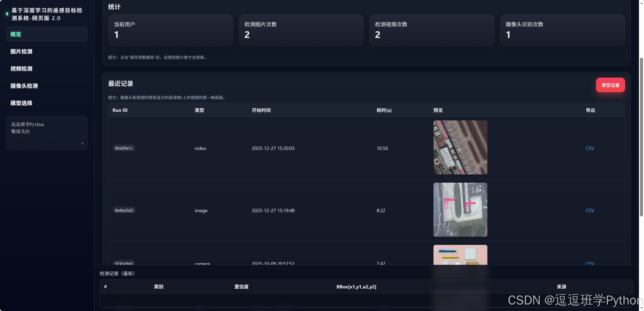Click the 来源 source column header
Viewport: 644px width, 311px height.
(x=561, y=287)
